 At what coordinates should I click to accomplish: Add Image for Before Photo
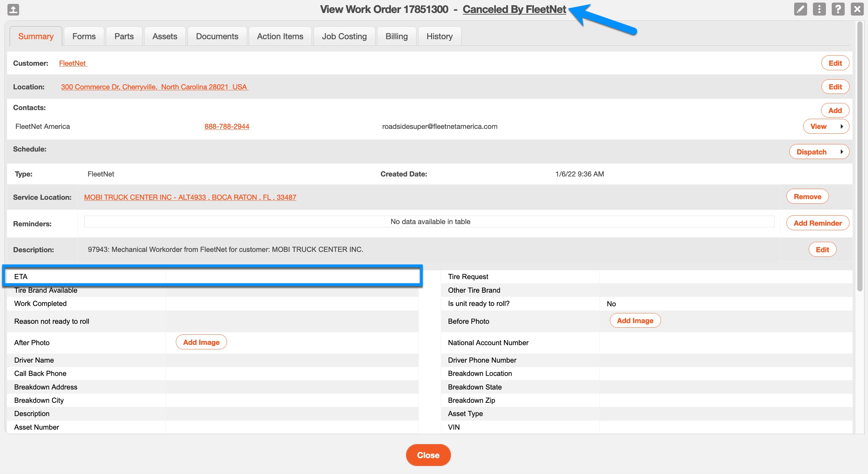click(x=635, y=321)
